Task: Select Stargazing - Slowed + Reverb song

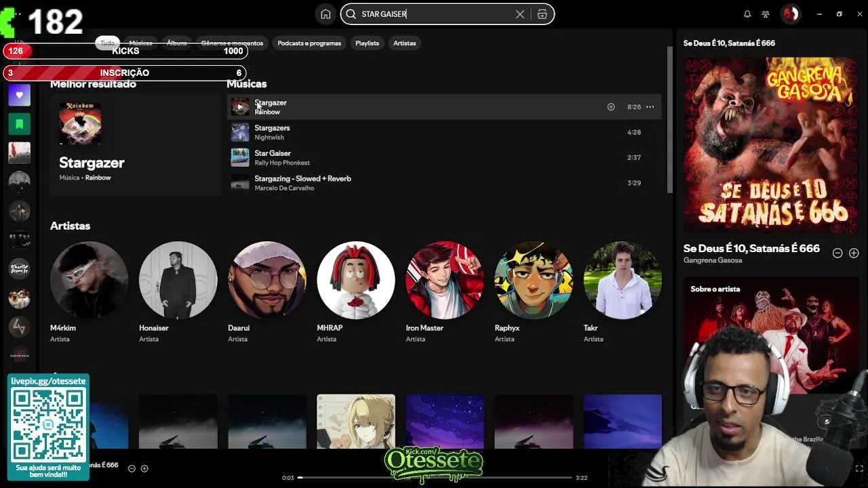Action: [444, 183]
